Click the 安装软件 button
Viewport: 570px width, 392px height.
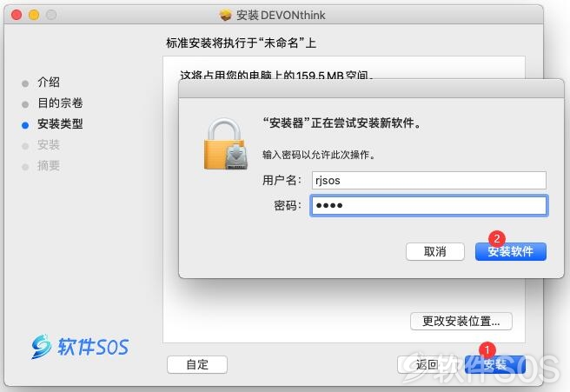pyautogui.click(x=510, y=252)
